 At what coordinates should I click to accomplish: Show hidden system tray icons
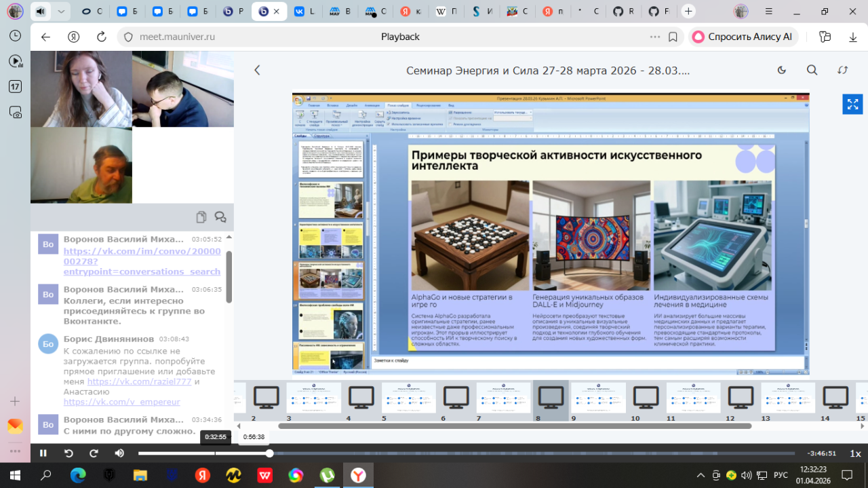(700, 474)
